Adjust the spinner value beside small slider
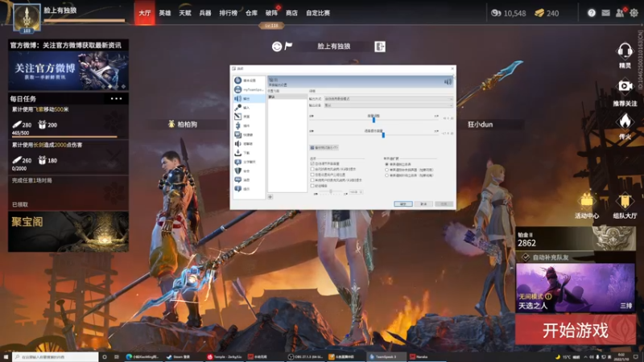The width and height of the screenshot is (644, 362). tap(356, 191)
